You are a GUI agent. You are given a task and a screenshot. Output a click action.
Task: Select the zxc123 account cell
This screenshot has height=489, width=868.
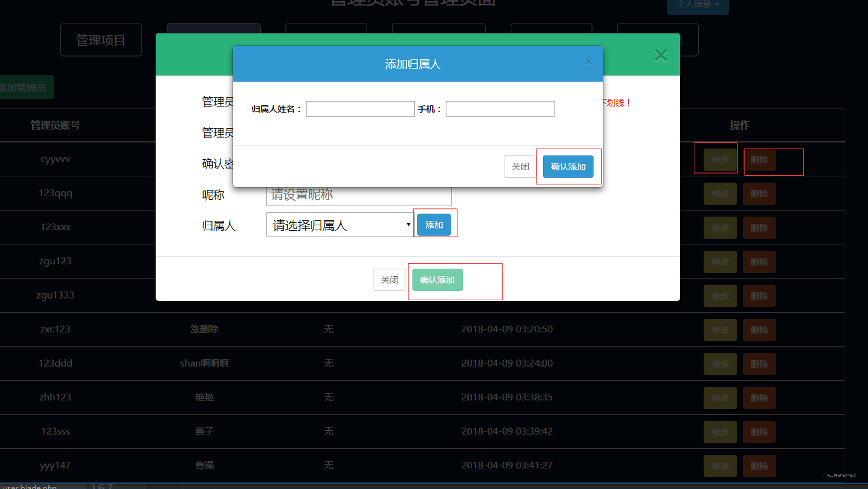(x=55, y=329)
